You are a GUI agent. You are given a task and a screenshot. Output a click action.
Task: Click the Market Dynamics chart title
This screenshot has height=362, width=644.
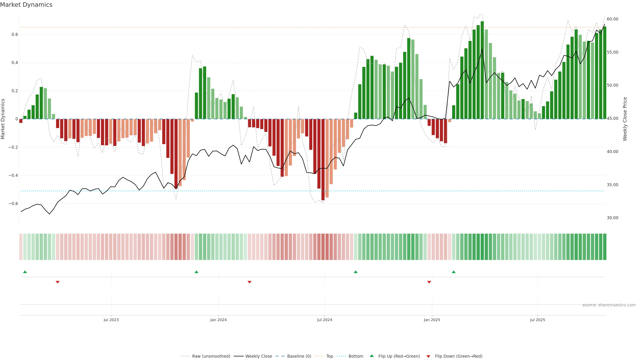(26, 5)
